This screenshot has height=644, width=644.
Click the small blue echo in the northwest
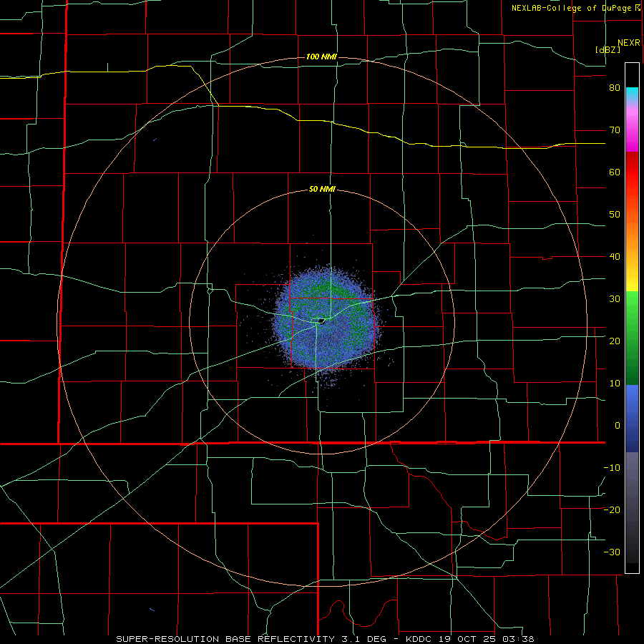[155, 140]
